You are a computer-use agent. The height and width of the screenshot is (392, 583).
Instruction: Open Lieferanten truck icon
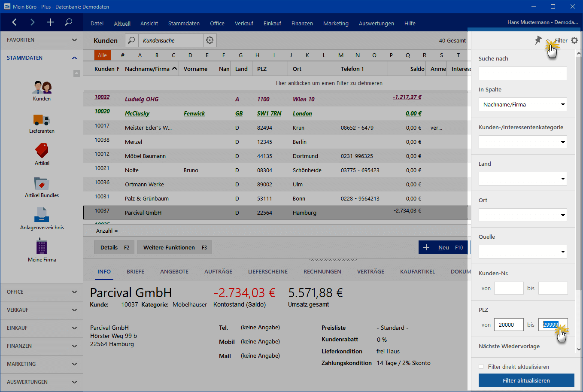coord(42,120)
